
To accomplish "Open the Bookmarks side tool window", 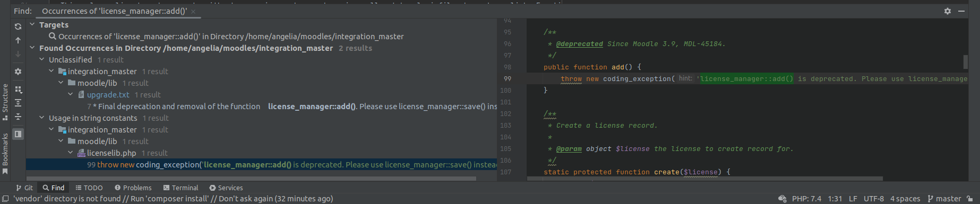I will (x=5, y=154).
